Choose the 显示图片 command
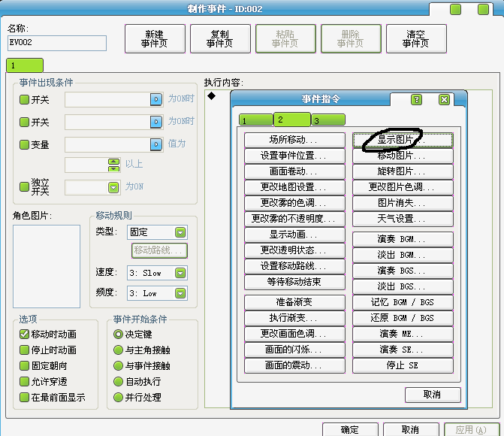The image size is (504, 436). (x=403, y=140)
